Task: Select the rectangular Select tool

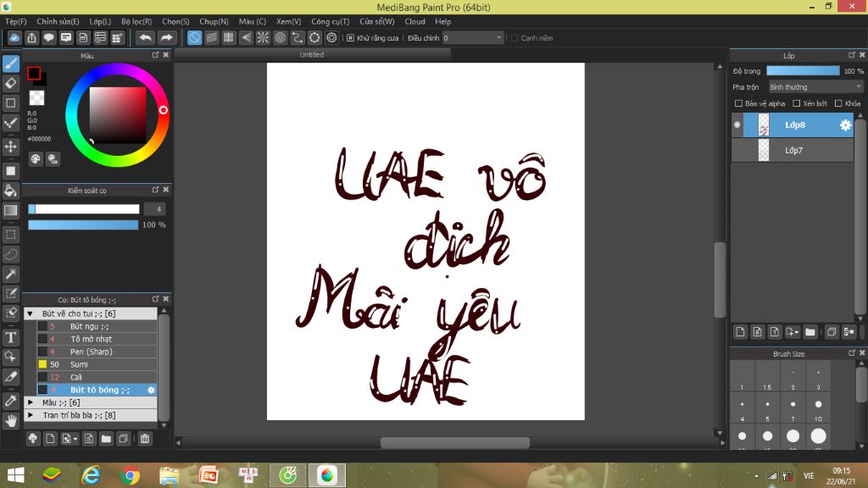Action: [x=10, y=235]
